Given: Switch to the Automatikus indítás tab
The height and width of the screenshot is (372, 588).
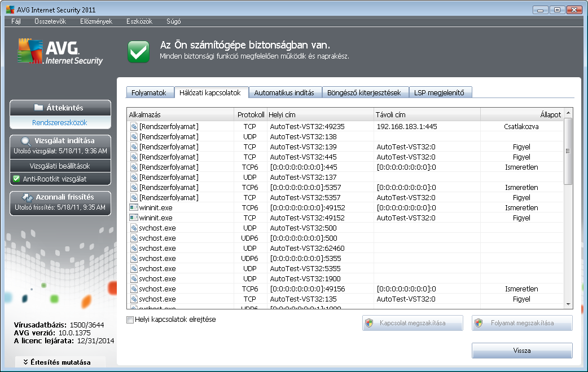Looking at the screenshot, I should [285, 92].
